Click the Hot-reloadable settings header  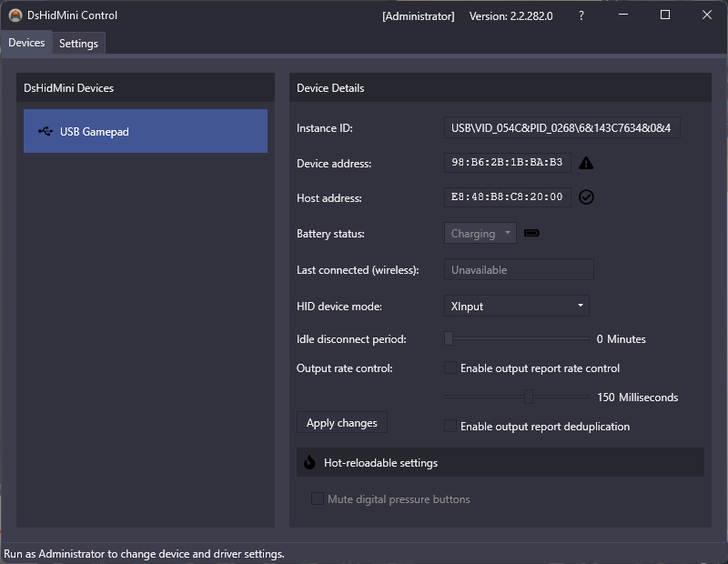pos(500,462)
